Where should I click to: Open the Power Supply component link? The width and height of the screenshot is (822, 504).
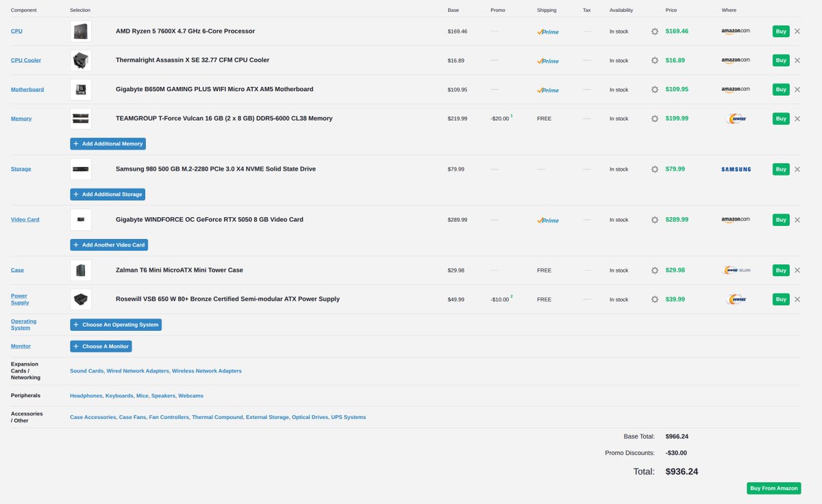[20, 299]
